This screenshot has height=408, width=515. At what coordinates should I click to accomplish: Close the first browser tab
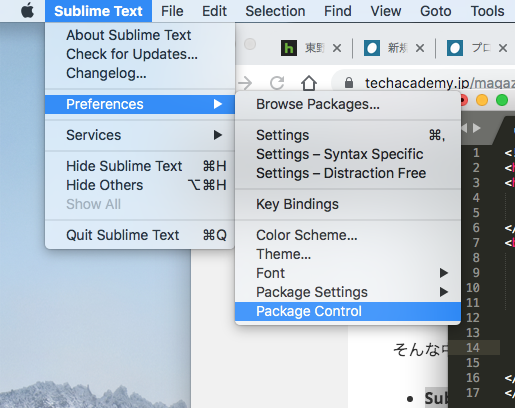tap(337, 48)
